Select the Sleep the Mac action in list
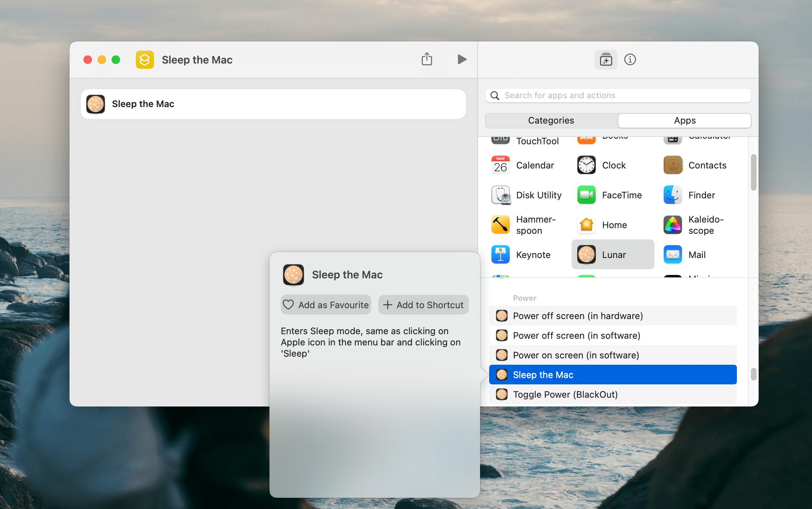Image resolution: width=812 pixels, height=509 pixels. tap(613, 375)
